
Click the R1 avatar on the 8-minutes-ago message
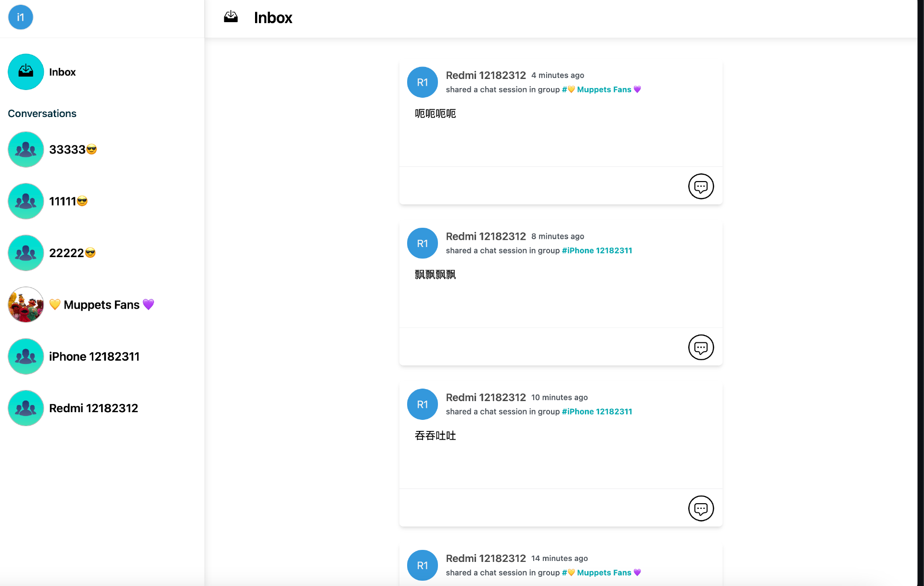(422, 243)
